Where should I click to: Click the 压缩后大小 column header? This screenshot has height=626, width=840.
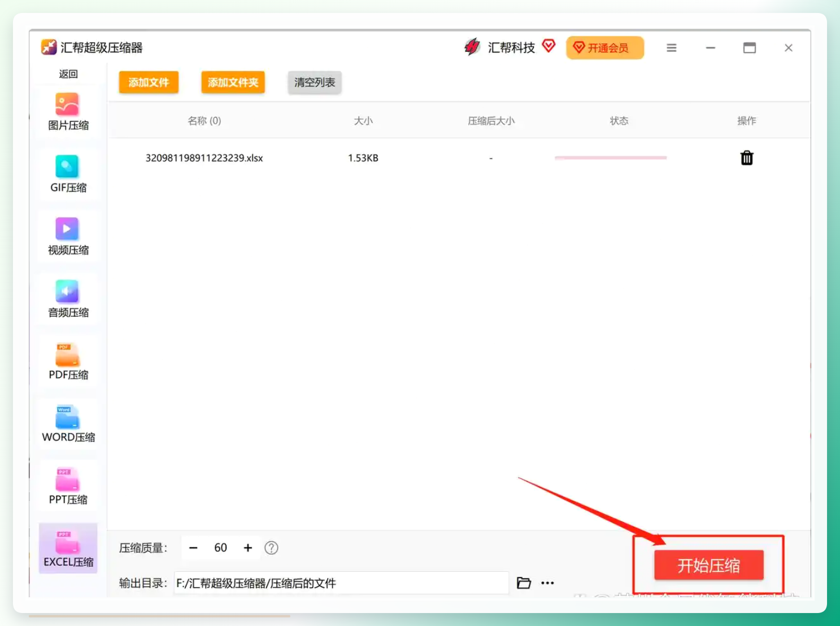coord(491,121)
